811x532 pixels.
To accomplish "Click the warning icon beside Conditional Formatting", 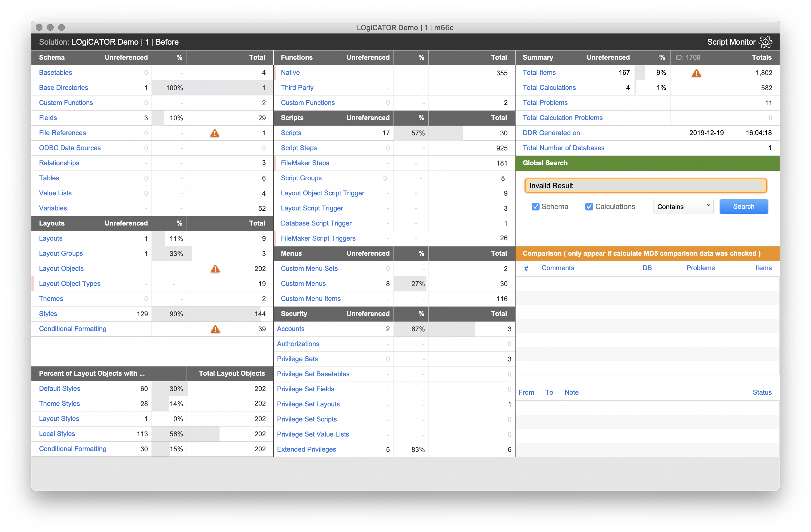I will tap(215, 329).
